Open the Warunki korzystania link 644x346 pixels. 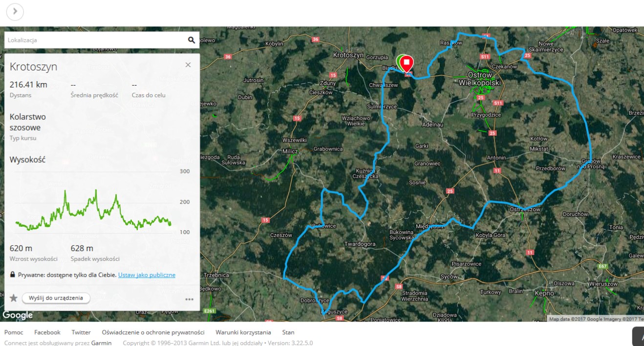[x=243, y=332]
